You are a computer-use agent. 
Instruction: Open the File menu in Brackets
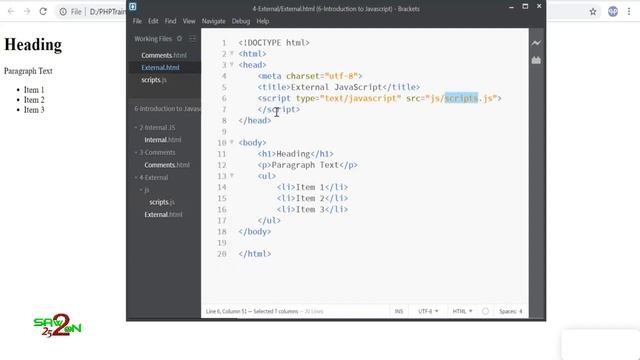pos(137,21)
